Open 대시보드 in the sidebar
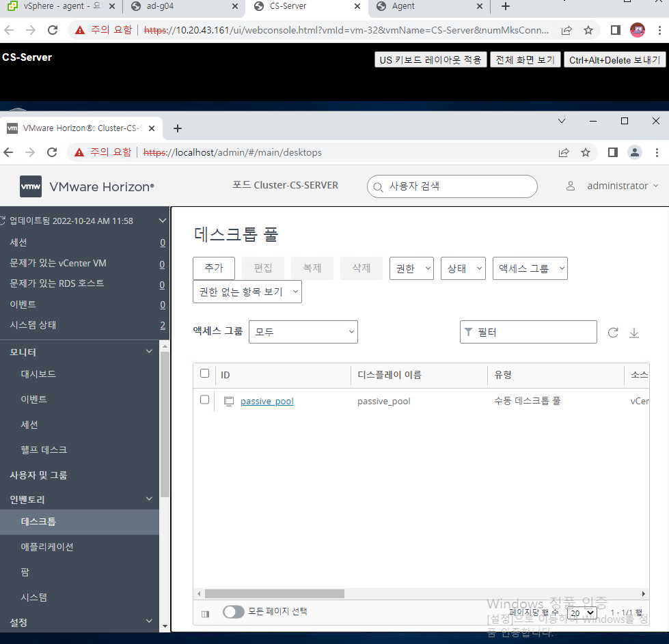Viewport: 669px width, 644px height. (x=38, y=374)
